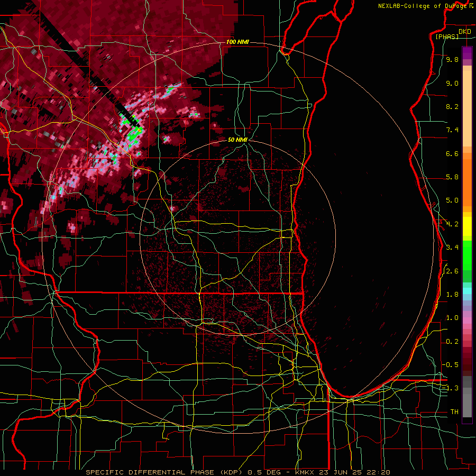Click the 1.0 legend value

point(452,318)
